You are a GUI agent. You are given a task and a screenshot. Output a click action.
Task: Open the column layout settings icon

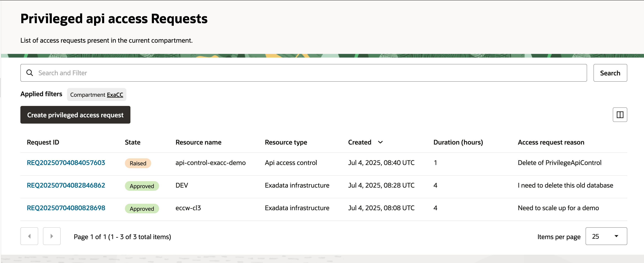(x=620, y=115)
